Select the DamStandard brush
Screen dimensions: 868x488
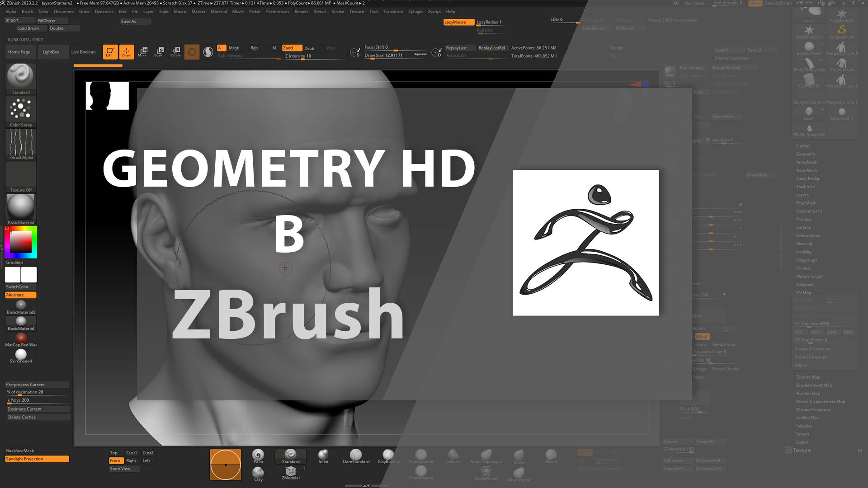click(356, 456)
